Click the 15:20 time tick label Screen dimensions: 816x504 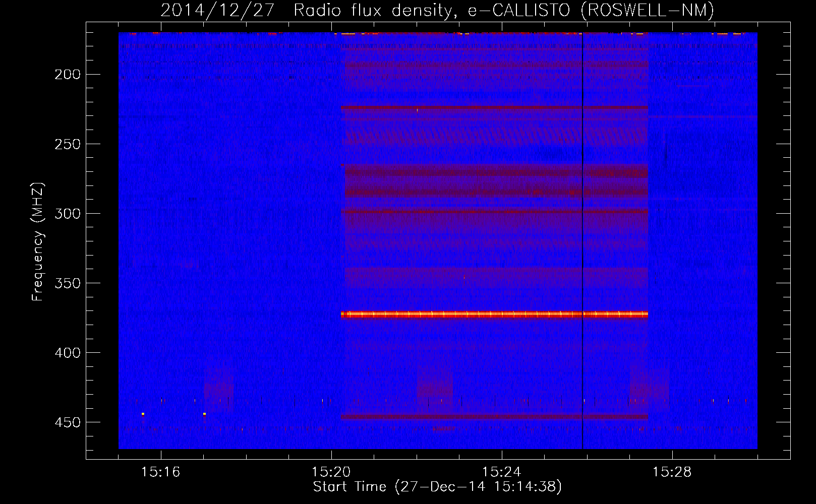(x=331, y=472)
